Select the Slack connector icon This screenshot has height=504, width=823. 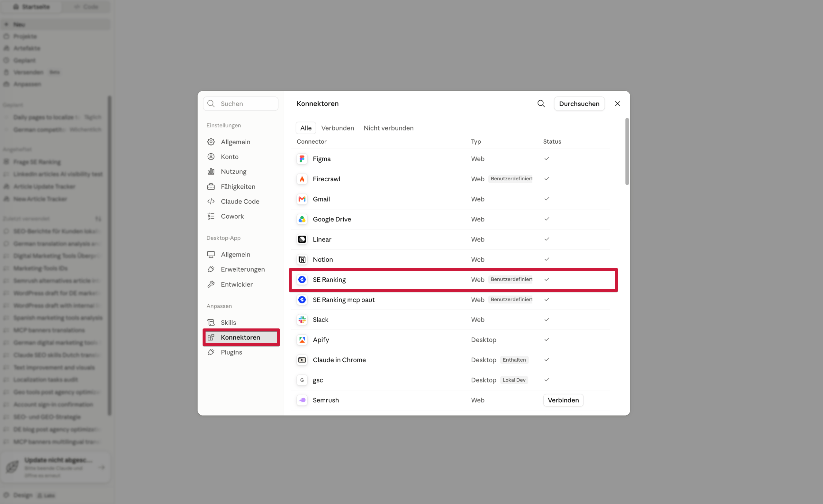pos(302,319)
